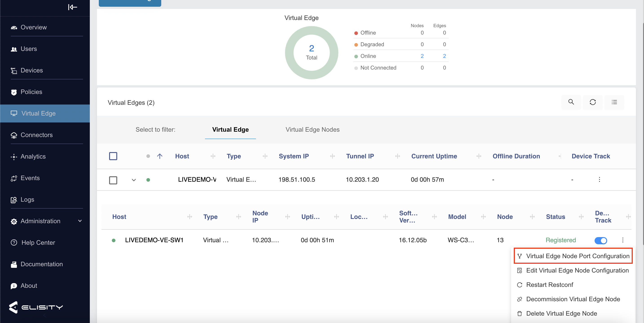Switch to Virtual Edge Nodes tab
Image resolution: width=644 pixels, height=323 pixels.
click(313, 129)
